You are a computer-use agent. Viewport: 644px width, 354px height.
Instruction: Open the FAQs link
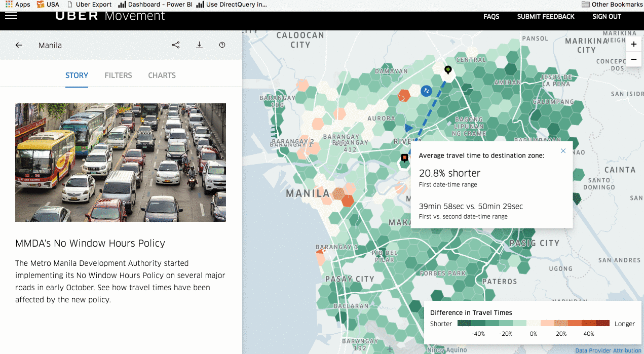click(x=491, y=17)
